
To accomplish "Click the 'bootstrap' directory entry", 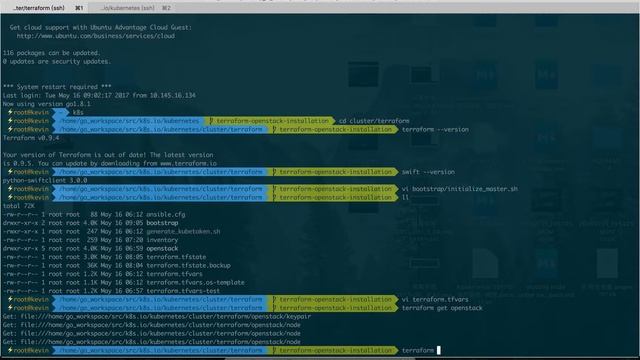I will [162, 223].
